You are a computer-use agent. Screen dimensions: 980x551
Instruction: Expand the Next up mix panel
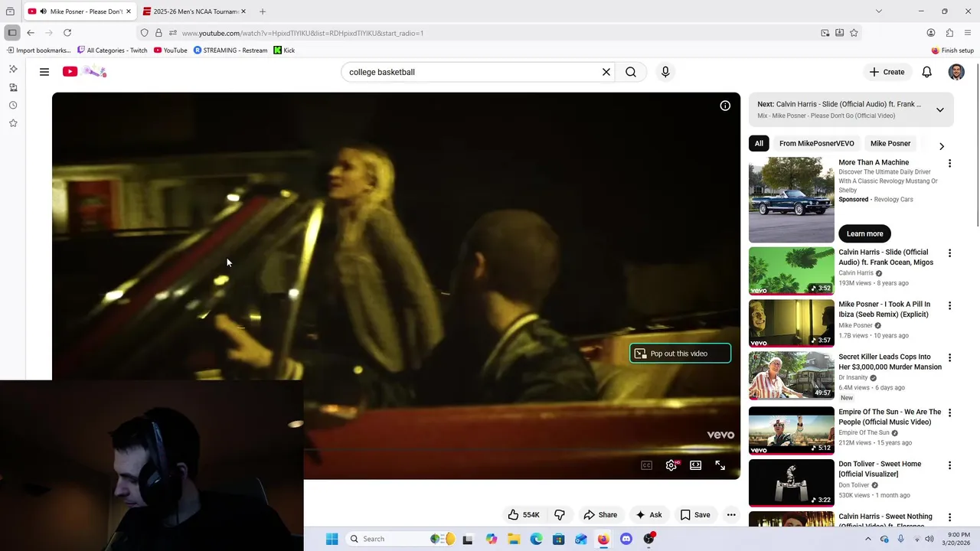pos(939,109)
